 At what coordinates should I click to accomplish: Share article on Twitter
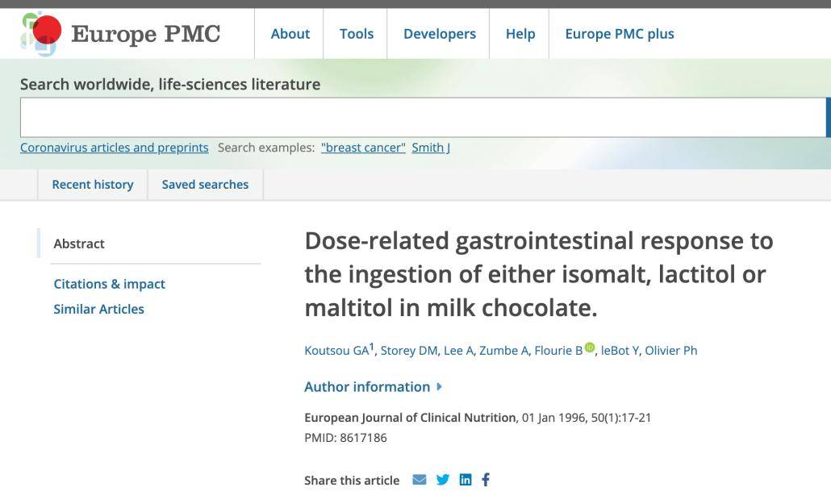point(443,480)
